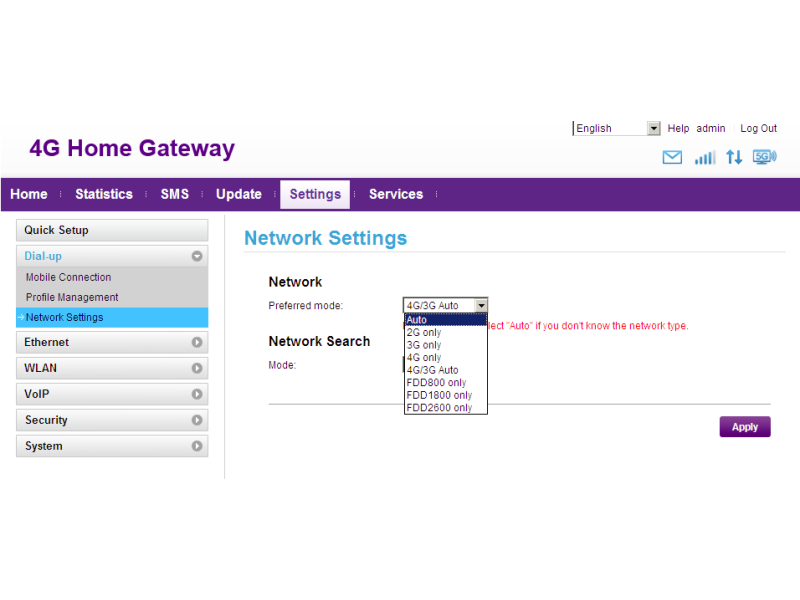This screenshot has width=800, height=600.
Task: Open the language selection dropdown
Action: (617, 128)
